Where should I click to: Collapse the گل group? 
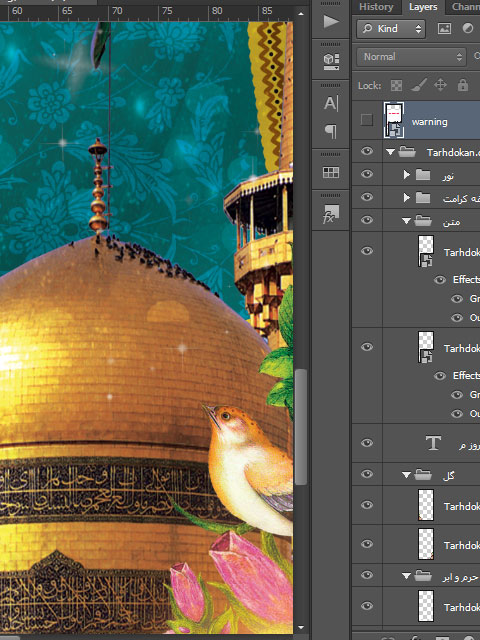[406, 475]
